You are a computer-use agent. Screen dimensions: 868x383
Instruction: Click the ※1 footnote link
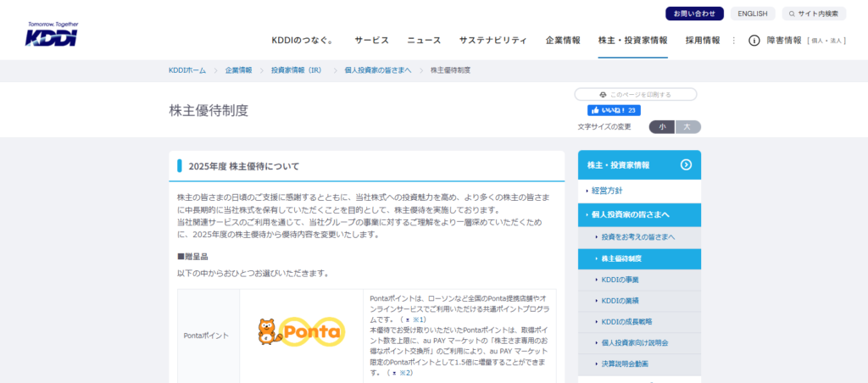(415, 320)
